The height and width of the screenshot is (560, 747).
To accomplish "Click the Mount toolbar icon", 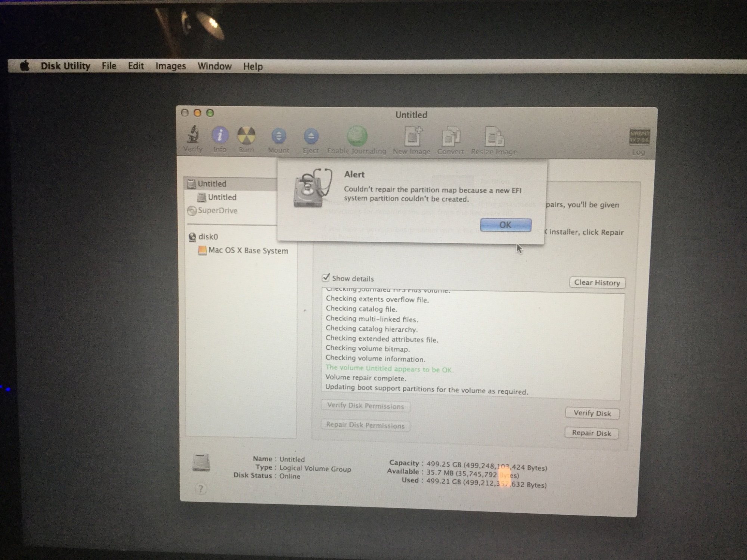I will coord(279,136).
